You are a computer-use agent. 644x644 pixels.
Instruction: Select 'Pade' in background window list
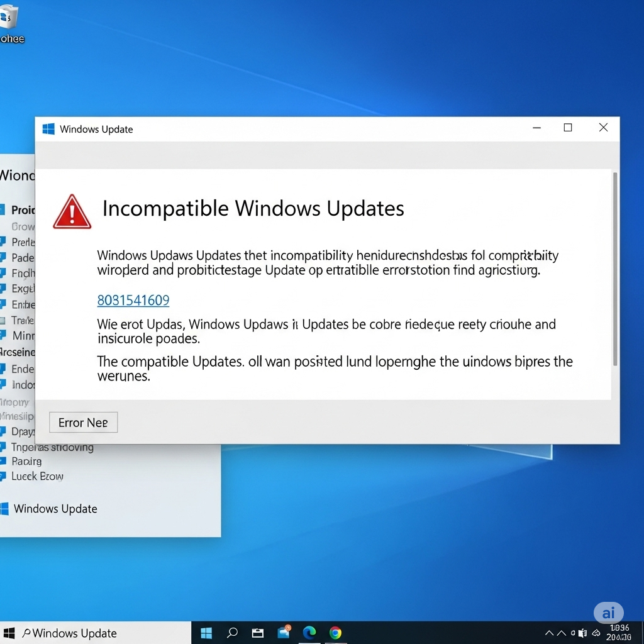(x=23, y=257)
